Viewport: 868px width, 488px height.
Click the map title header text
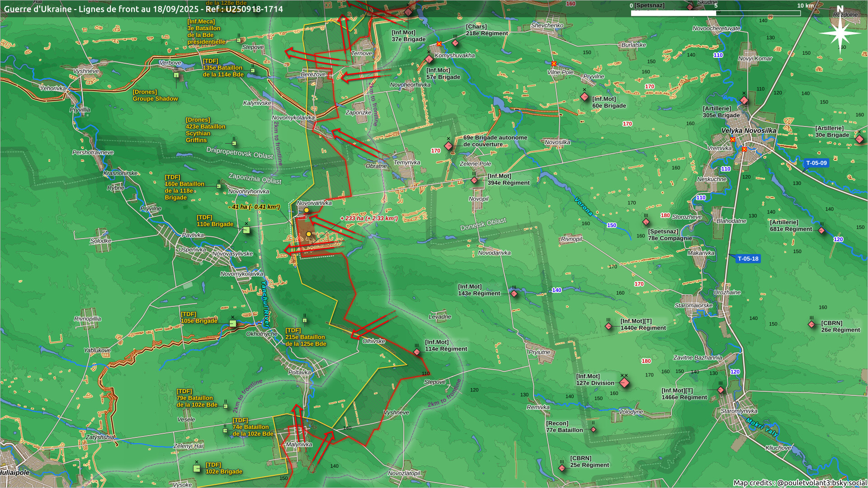143,9
